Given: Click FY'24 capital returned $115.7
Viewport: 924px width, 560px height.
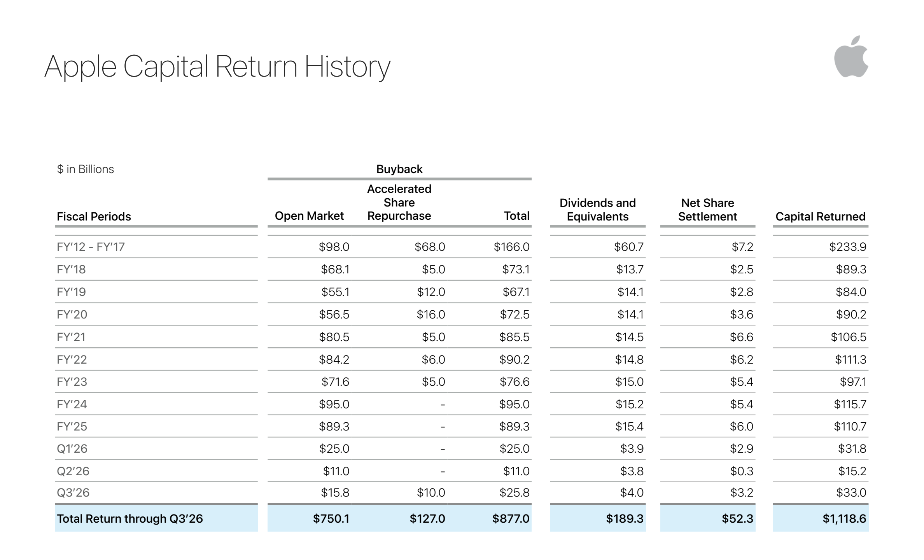Looking at the screenshot, I should click(850, 404).
